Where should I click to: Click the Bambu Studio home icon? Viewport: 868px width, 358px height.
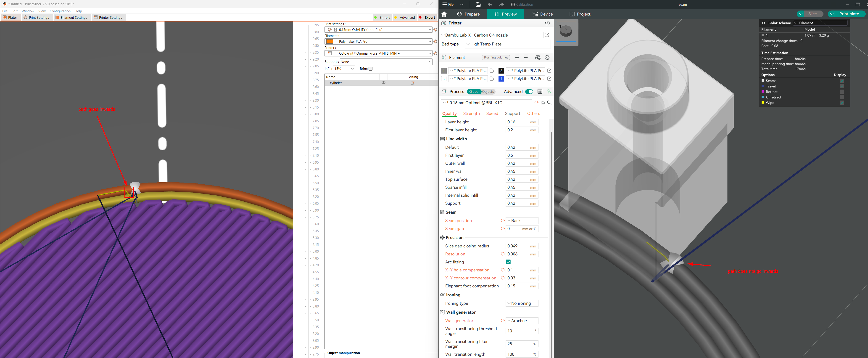(444, 14)
